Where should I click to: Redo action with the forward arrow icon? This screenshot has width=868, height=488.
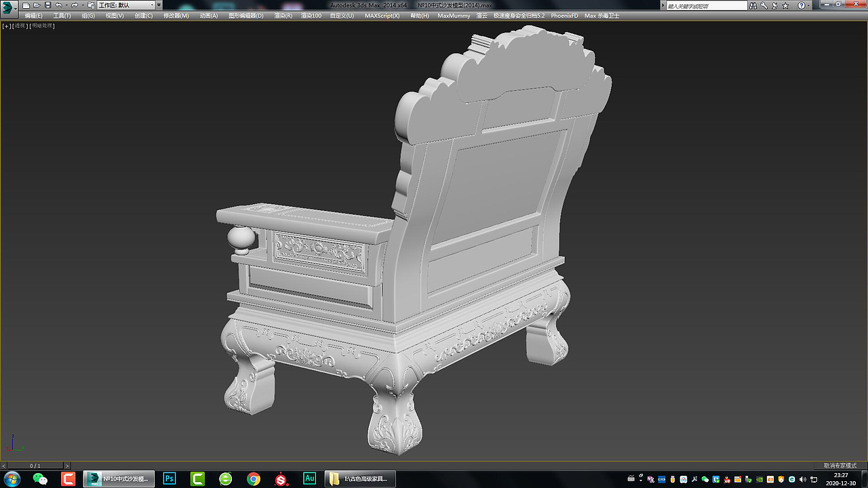[75, 5]
